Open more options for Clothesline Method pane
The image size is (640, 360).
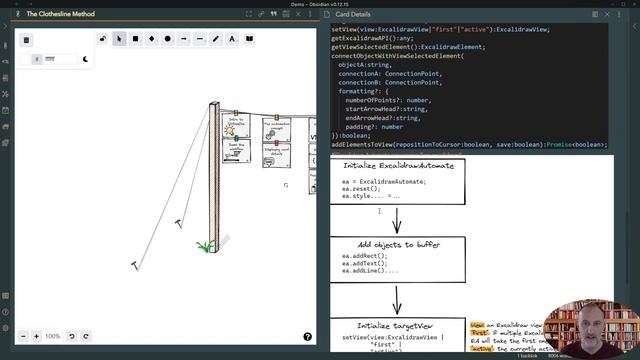click(310, 14)
